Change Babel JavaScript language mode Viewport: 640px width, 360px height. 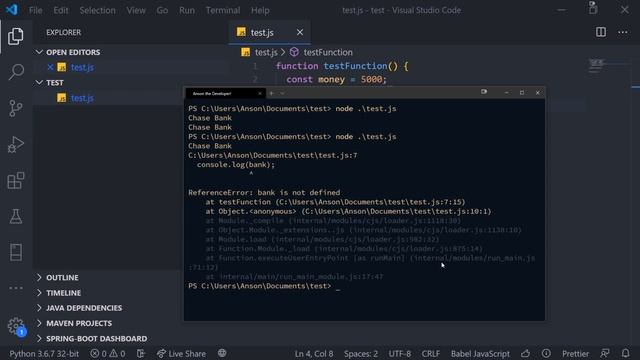point(480,353)
